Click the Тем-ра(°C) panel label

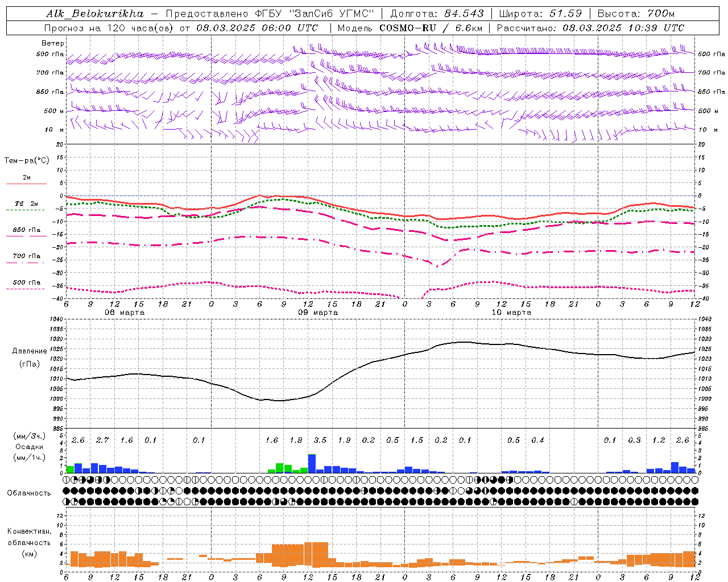27,161
